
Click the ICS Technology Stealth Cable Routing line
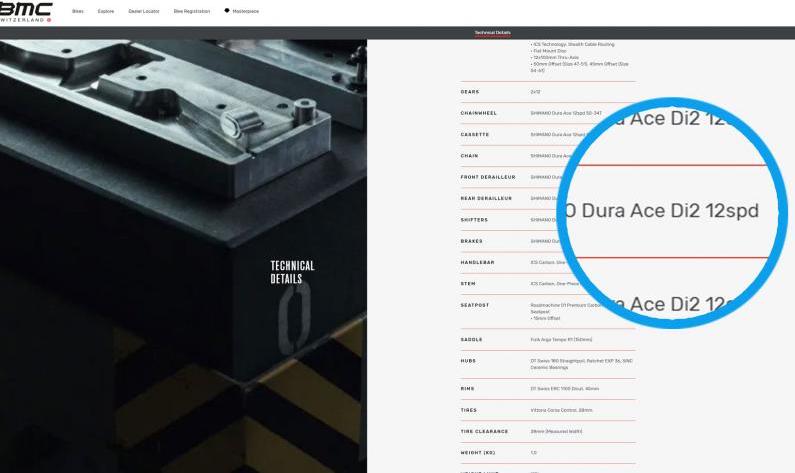coord(572,45)
